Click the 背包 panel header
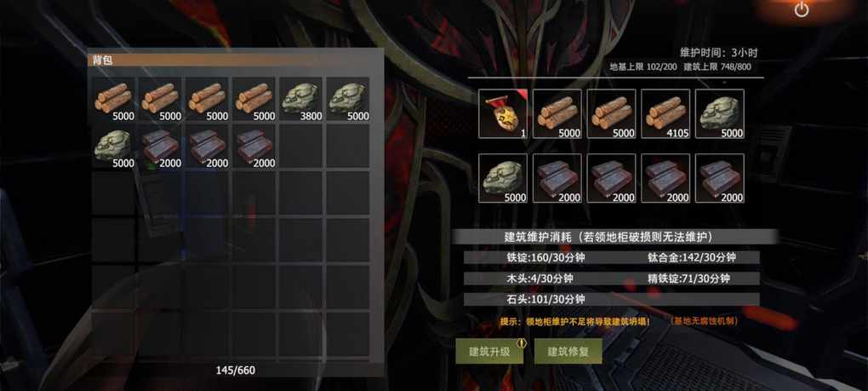 (x=235, y=60)
